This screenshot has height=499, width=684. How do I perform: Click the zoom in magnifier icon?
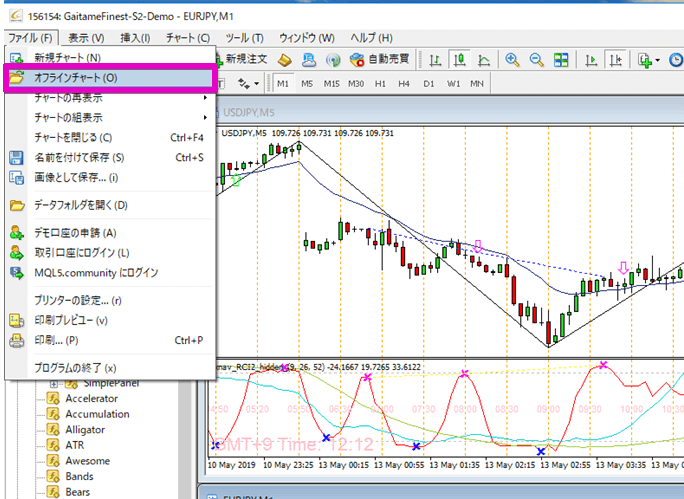pos(512,60)
